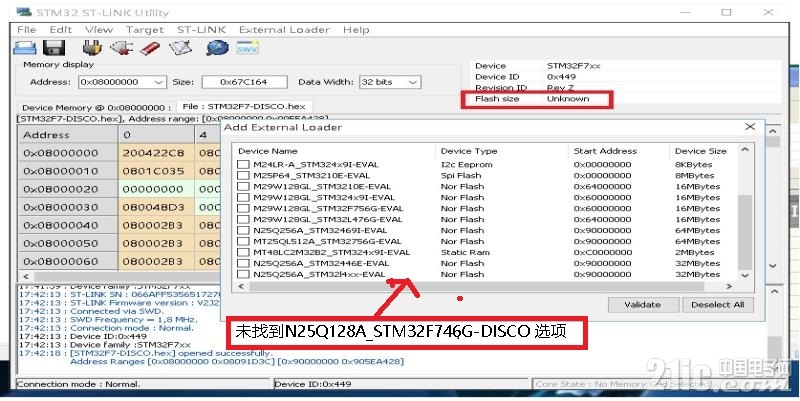The height and width of the screenshot is (401, 800).
Task: Disconnect from target toolbar icon
Action: point(121,48)
